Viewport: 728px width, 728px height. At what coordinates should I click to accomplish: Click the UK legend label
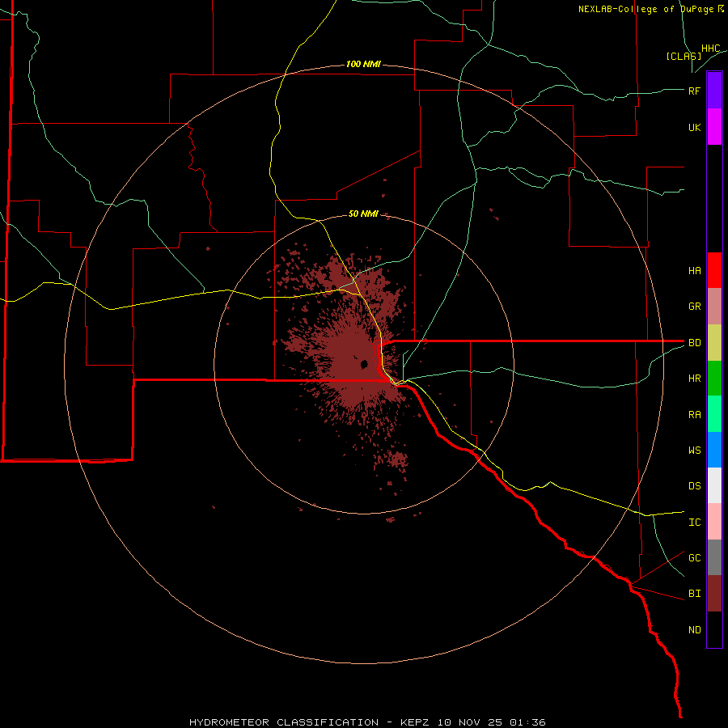694,127
